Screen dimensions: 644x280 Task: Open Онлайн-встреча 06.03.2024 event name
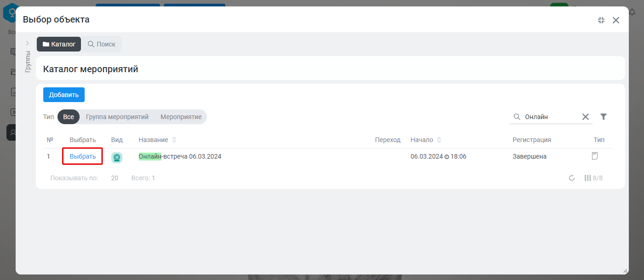[x=180, y=156]
